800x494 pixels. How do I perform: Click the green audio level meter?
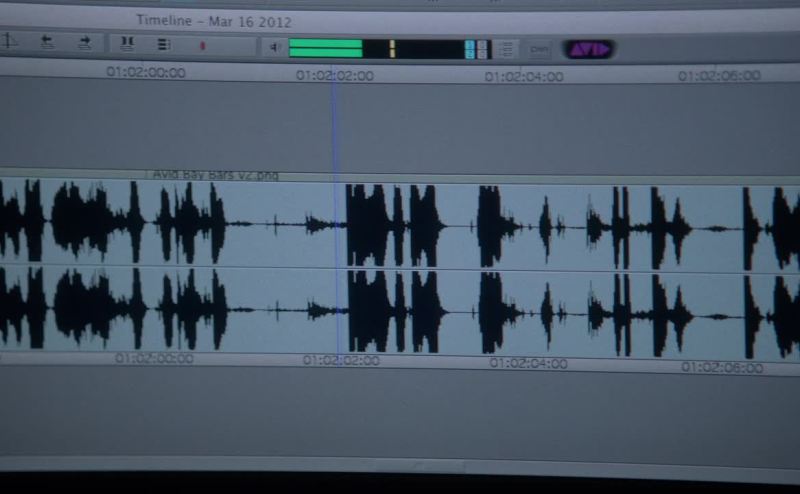(326, 47)
